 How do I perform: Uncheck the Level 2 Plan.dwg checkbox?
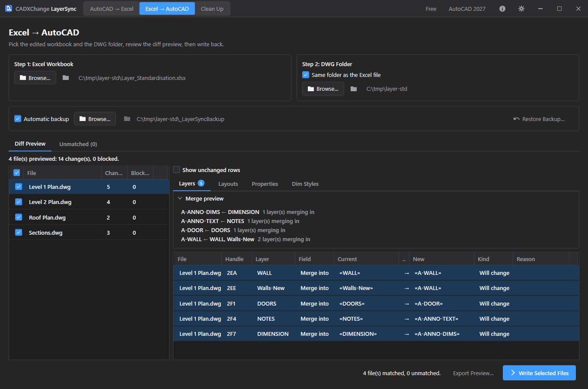coord(19,202)
